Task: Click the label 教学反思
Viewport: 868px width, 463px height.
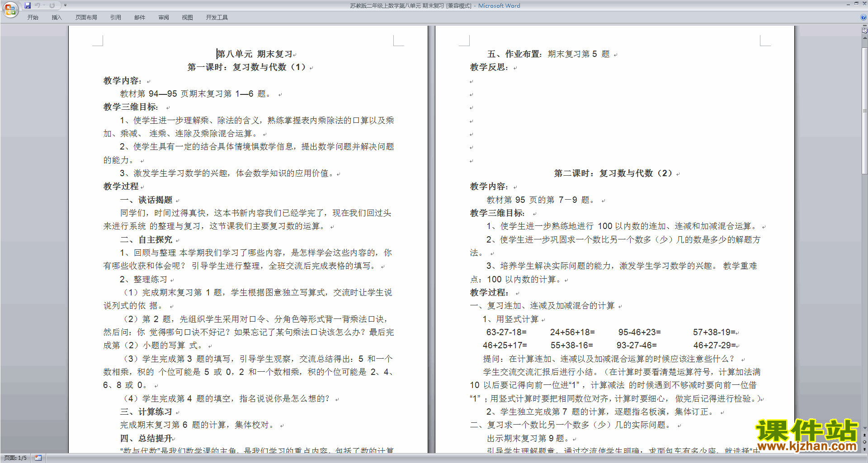Action: click(489, 67)
